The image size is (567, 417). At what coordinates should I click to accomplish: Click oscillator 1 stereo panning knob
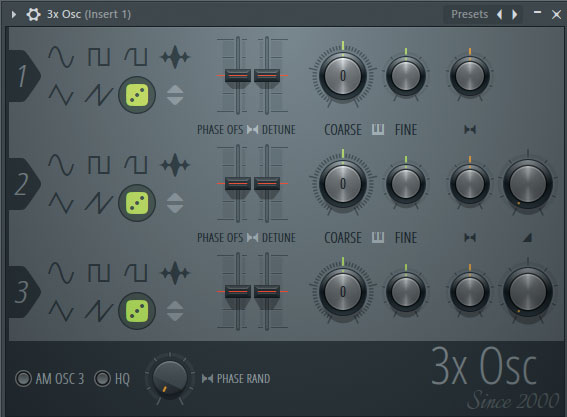(470, 76)
